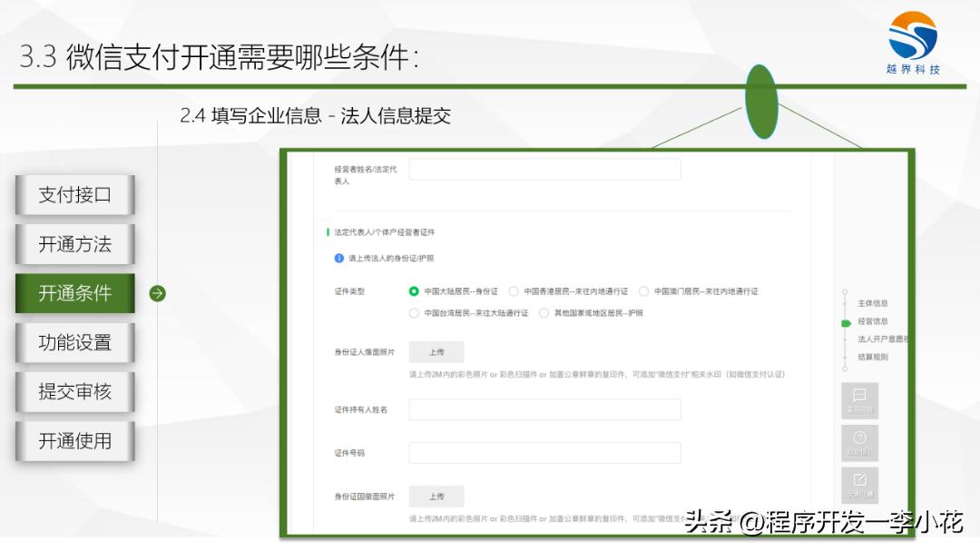Click 上传 for 身份证人像面照片

436,352
